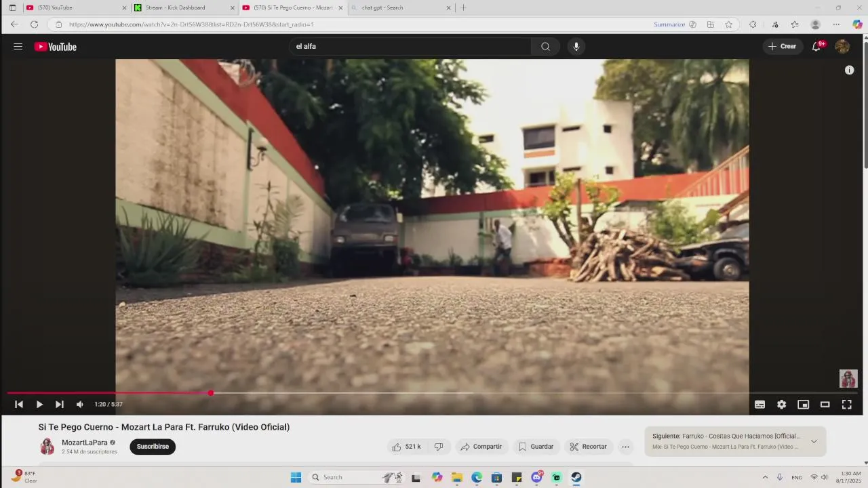The height and width of the screenshot is (488, 868).
Task: Open File Explorer from taskbar
Action: (457, 477)
